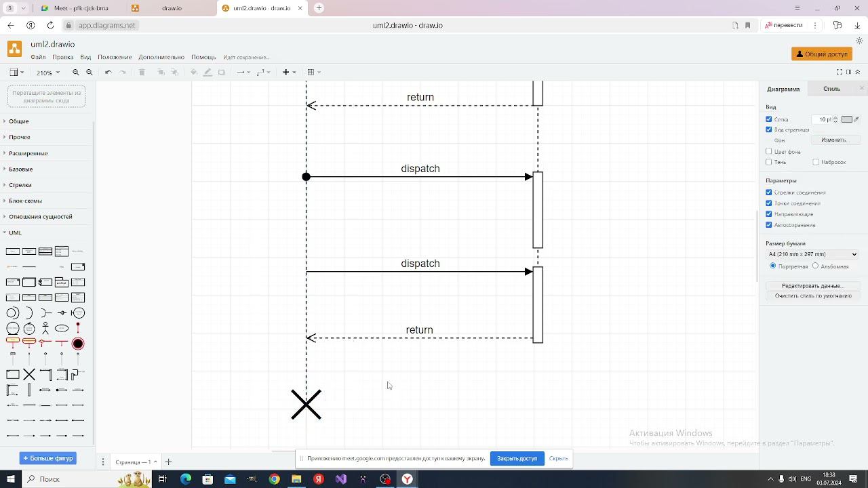Reload the browser page
The image size is (868, 488).
[x=50, y=25]
